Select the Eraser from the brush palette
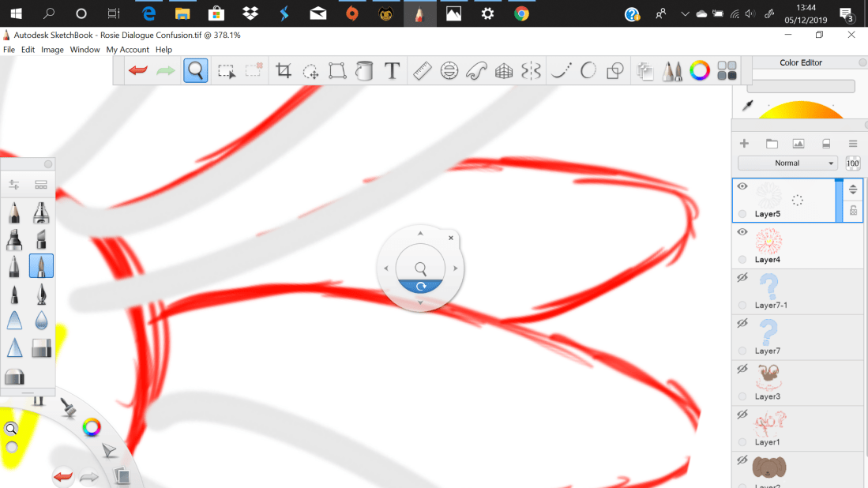The image size is (868, 488). 41,348
